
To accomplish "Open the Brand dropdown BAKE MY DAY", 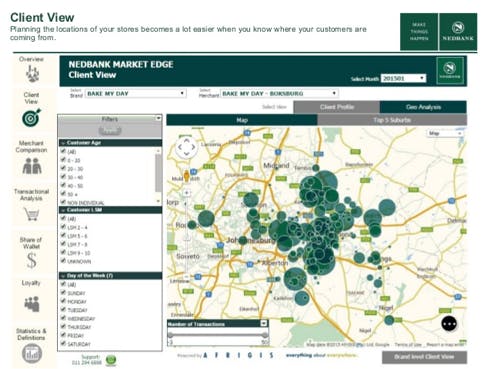I will pos(136,94).
